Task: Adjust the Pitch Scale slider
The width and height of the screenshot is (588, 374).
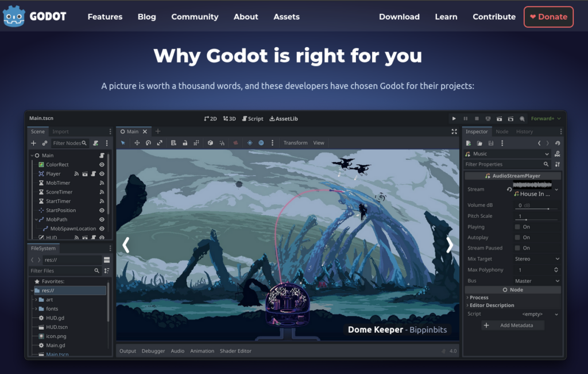Action: [536, 219]
